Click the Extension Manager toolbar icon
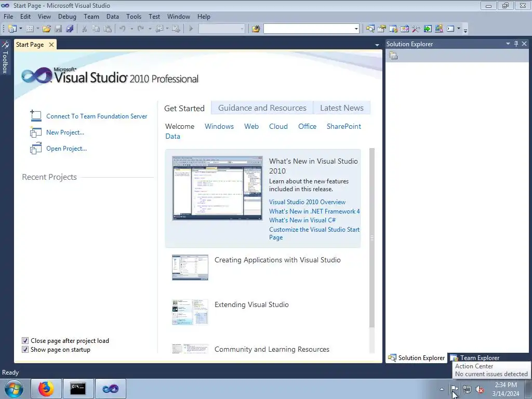This screenshot has height=399, width=532. (439, 29)
